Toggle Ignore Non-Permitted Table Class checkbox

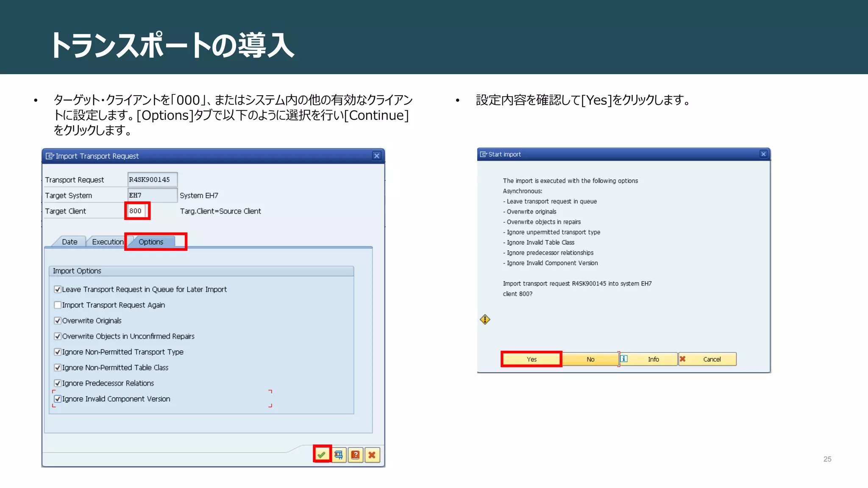tap(58, 368)
